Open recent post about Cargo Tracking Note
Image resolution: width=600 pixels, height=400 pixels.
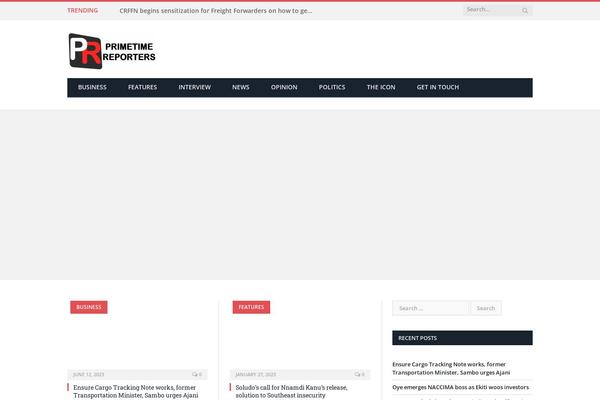tap(451, 368)
